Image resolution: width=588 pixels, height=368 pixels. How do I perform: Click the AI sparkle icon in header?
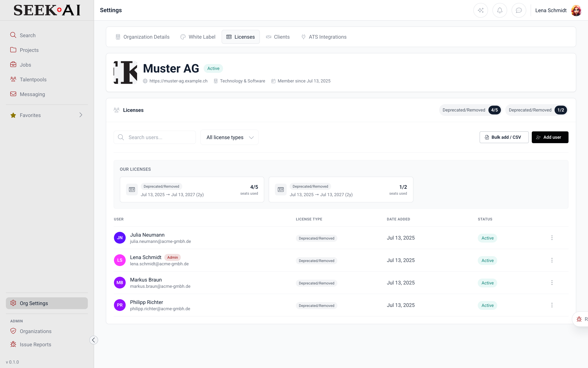(480, 10)
